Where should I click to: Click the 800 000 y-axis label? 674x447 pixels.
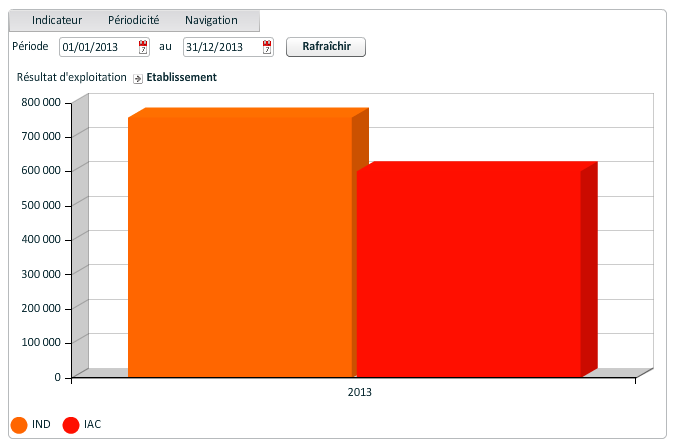[x=41, y=102]
